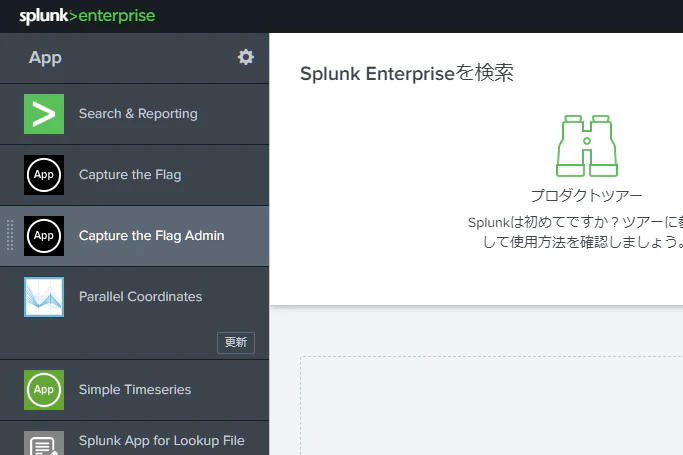Screen dimensions: 683x455
Task: Click the Capture the Flag Admin app icon
Action: pos(44,236)
